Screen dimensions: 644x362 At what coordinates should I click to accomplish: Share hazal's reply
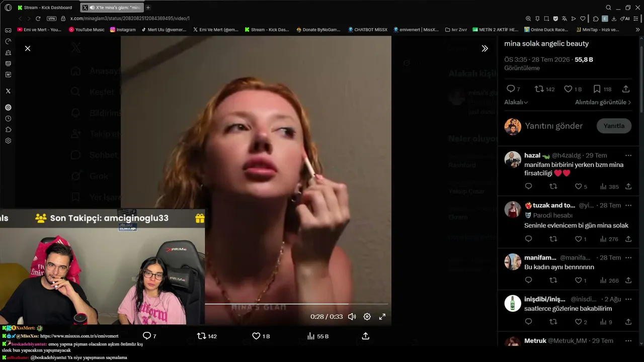(628, 187)
